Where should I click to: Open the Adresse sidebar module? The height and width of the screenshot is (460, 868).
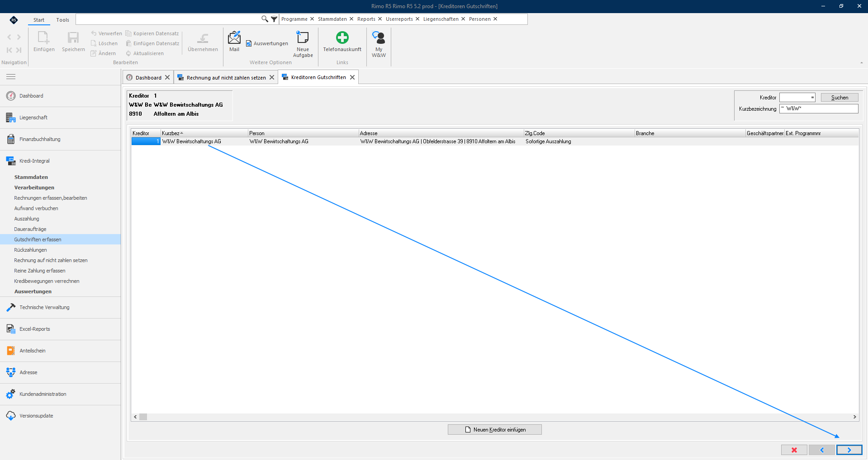(61, 372)
